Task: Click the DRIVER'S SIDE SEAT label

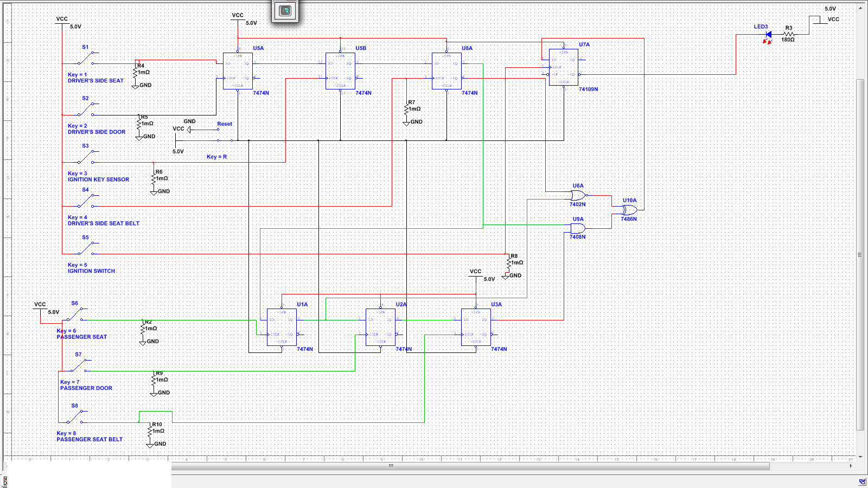Action: click(95, 81)
